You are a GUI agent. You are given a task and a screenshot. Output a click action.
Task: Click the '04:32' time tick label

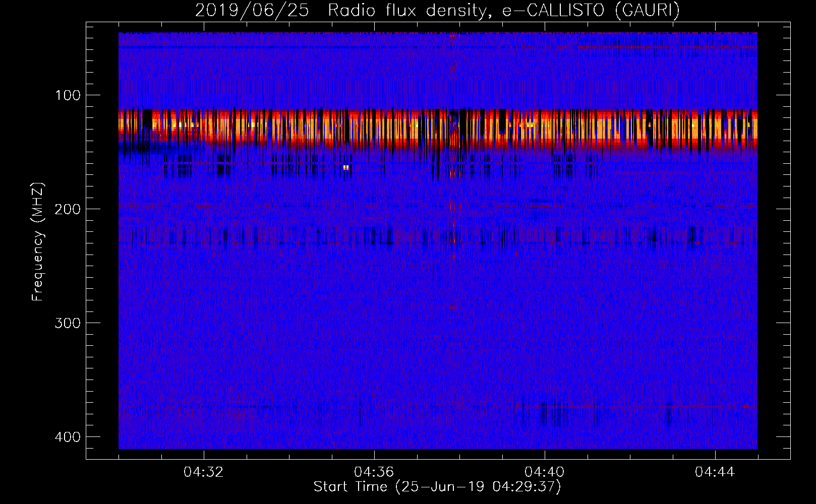tap(204, 472)
